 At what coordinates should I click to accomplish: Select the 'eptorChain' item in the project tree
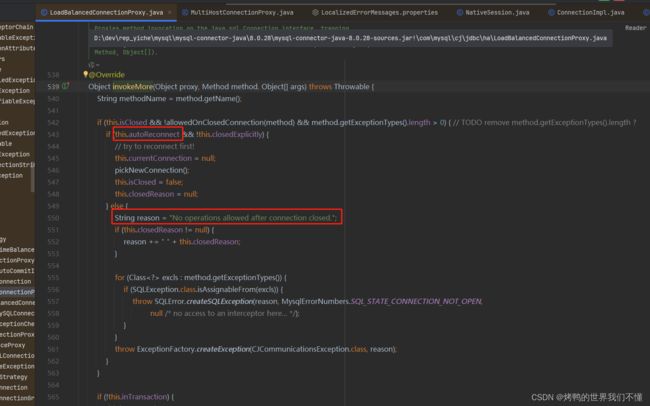pos(17,27)
